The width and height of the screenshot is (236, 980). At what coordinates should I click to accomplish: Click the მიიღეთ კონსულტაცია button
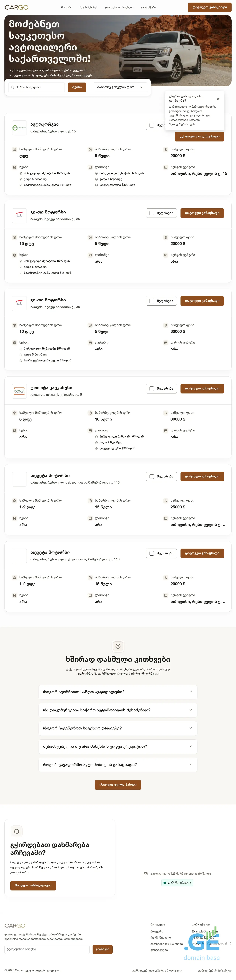[x=33, y=885]
